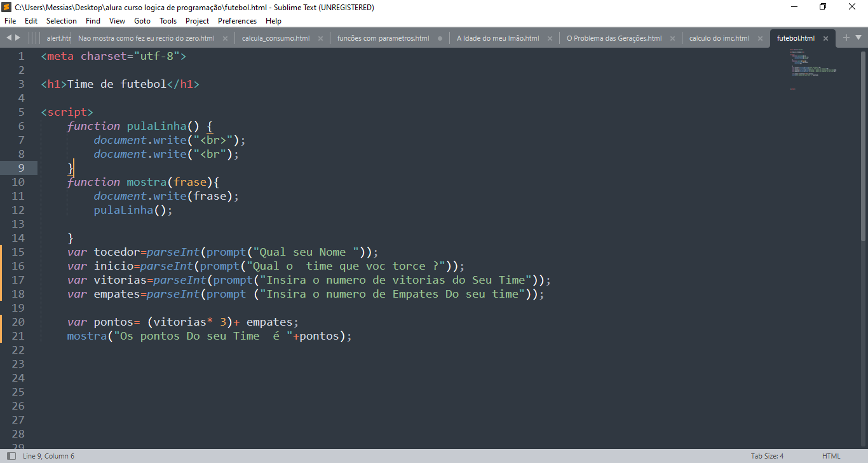868x463 pixels.
Task: Click the h1 text 'Time de futebol'
Action: pos(117,84)
